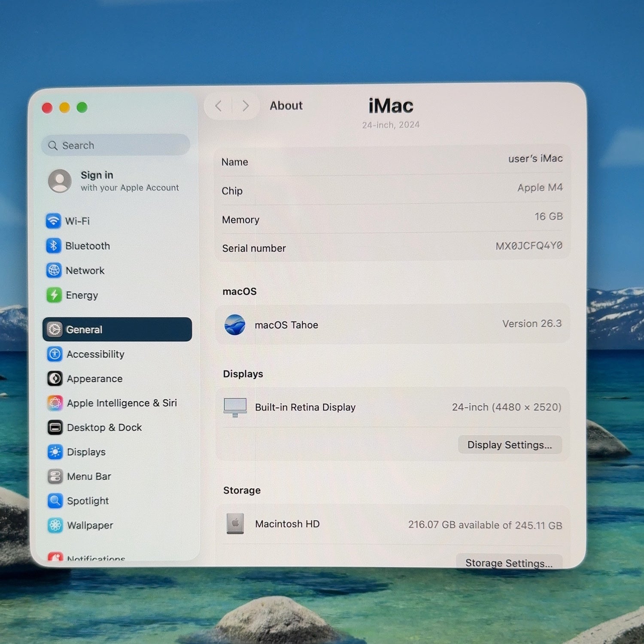
Task: Click the "Storage" section heading
Action: (x=242, y=490)
